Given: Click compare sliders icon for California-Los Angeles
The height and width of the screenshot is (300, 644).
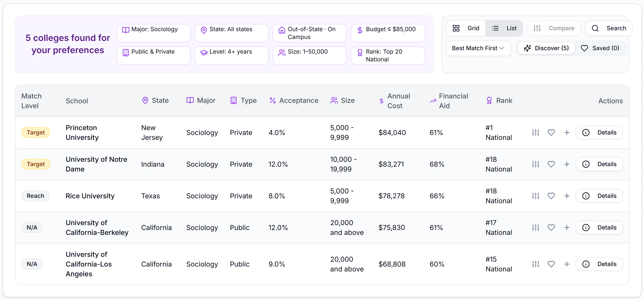Looking at the screenshot, I should click(536, 264).
